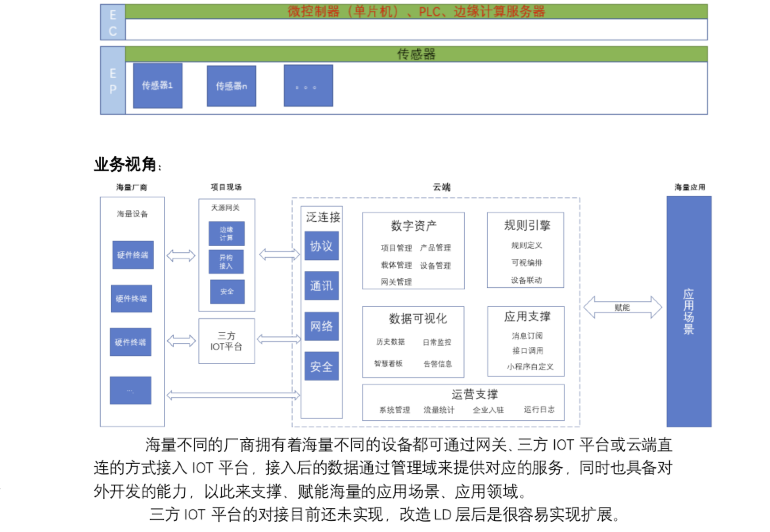Viewport: 770px width, 532px height.
Task: Click the 云端 column title
Action: tap(441, 187)
